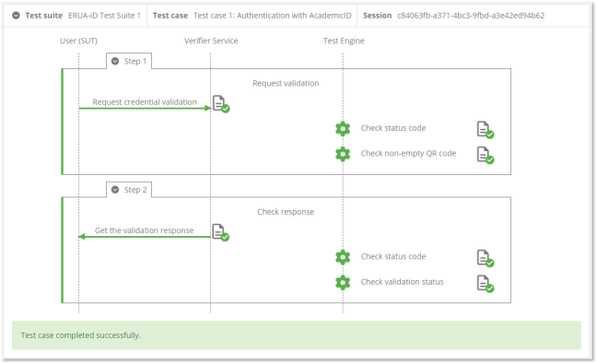Open report icon for Get the validation response
The image size is (597, 364).
click(x=220, y=232)
